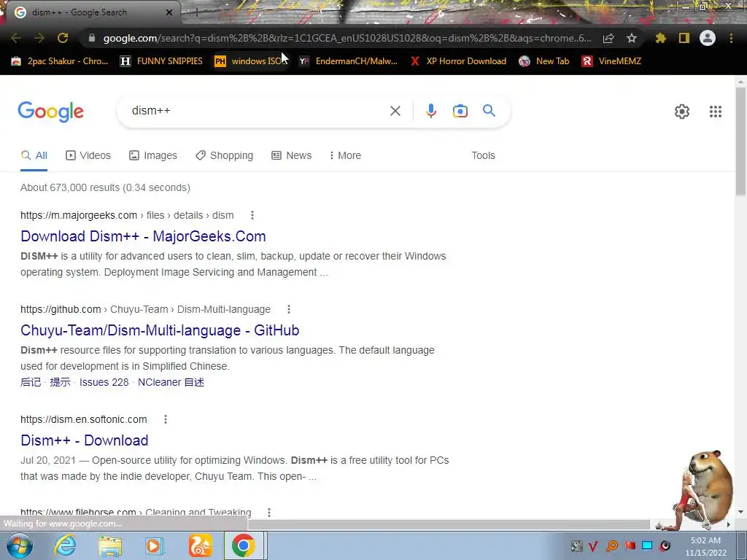Image resolution: width=747 pixels, height=560 pixels.
Task: Click the address bar URL
Action: (347, 38)
